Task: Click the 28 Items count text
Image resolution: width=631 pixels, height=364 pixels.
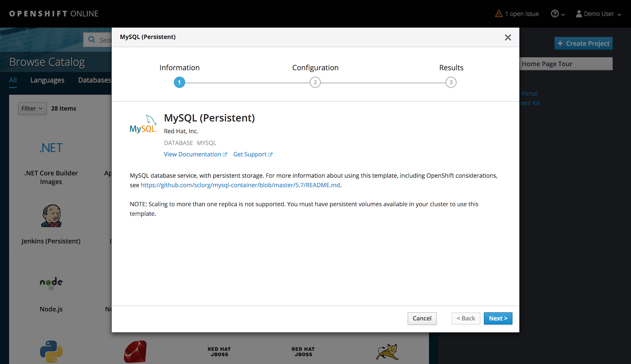Action: pos(63,108)
